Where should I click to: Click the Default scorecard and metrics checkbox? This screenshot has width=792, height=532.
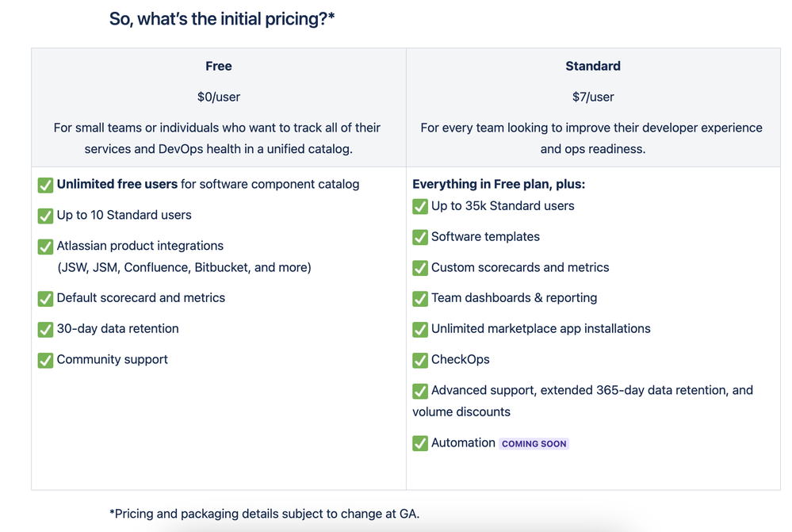pos(46,299)
